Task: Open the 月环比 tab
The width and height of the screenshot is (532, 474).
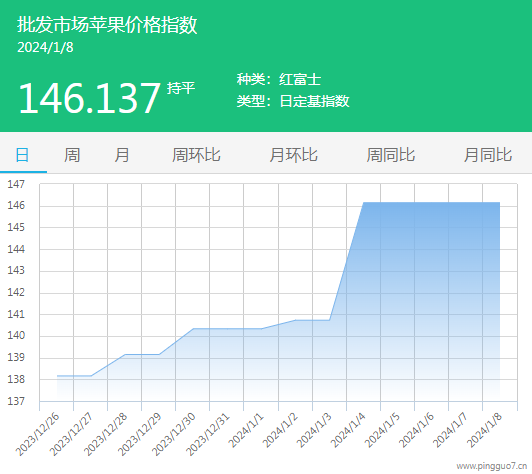Action: 293,155
